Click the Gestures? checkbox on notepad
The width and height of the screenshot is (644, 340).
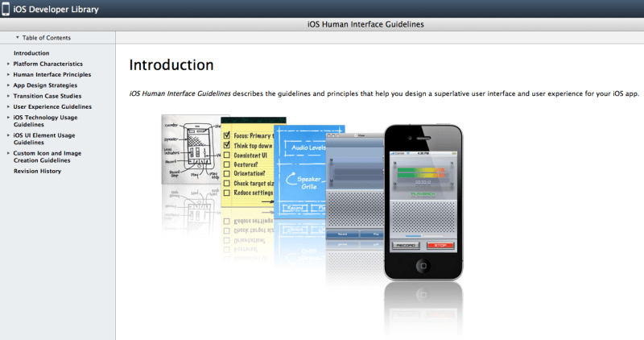click(226, 164)
